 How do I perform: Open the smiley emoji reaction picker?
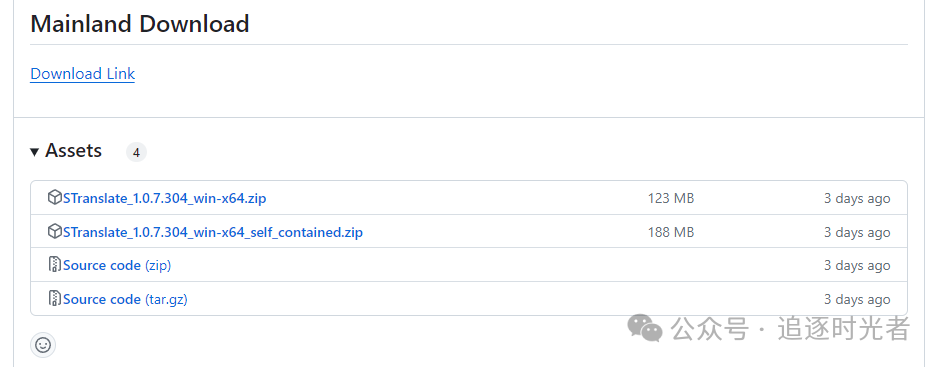[43, 345]
